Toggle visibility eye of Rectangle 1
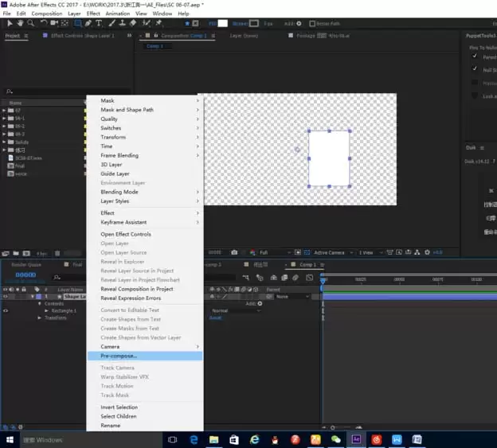Viewport: 497px width, 448px height. click(x=6, y=310)
